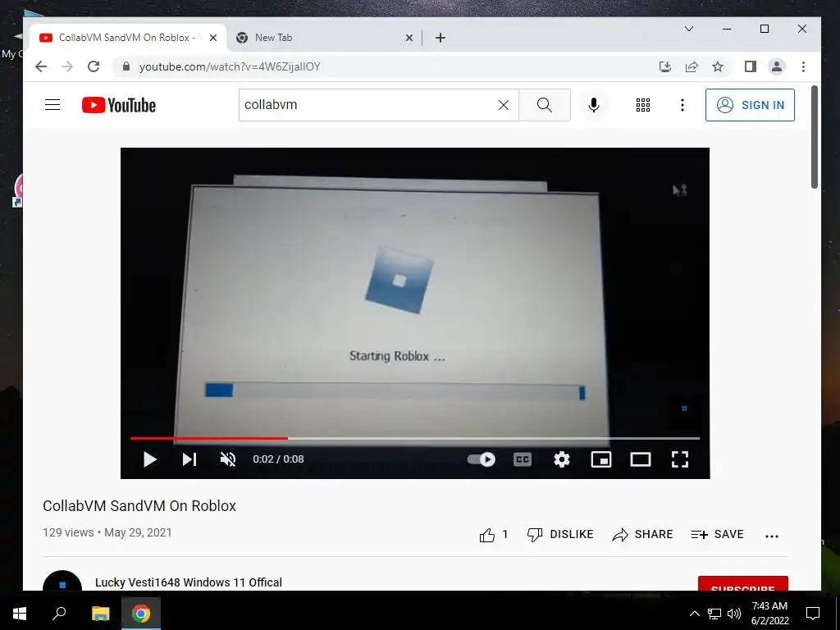Play the YouTube video

tap(149, 459)
